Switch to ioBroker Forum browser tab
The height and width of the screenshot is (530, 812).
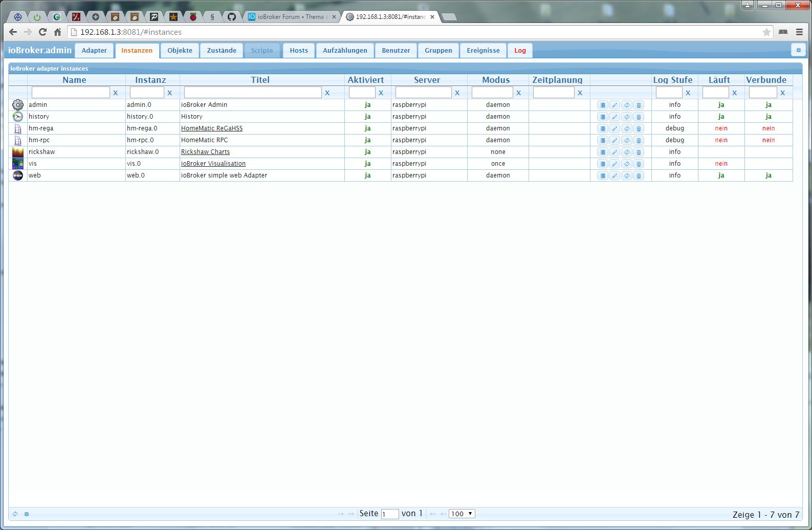coord(291,17)
